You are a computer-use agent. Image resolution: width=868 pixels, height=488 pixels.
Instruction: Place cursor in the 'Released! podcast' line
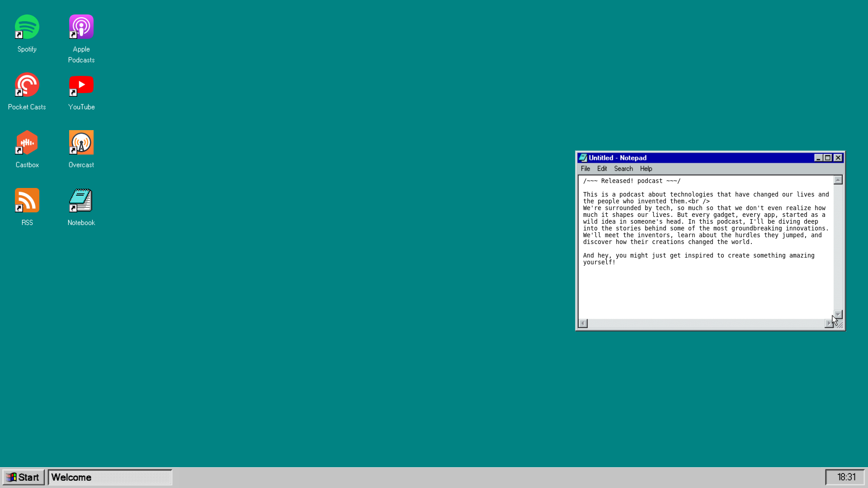click(632, 181)
